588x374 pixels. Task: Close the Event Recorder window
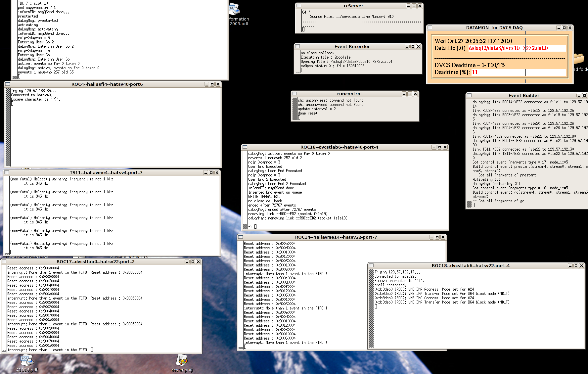click(418, 47)
